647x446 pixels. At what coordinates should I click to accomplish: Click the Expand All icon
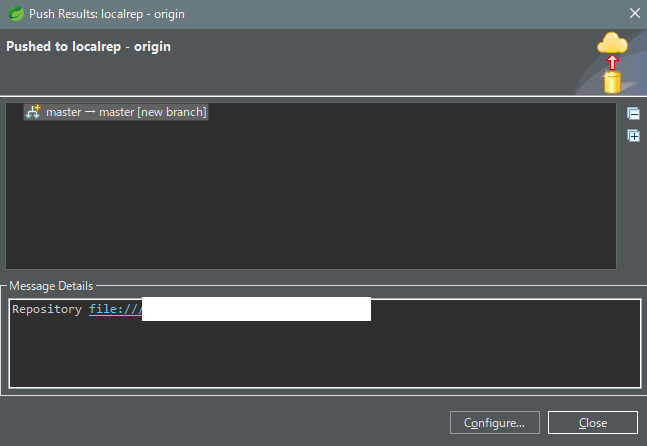[x=633, y=136]
